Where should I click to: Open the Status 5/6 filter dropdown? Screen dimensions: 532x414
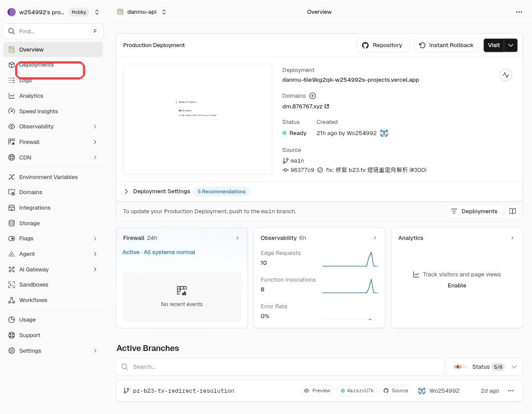point(485,367)
